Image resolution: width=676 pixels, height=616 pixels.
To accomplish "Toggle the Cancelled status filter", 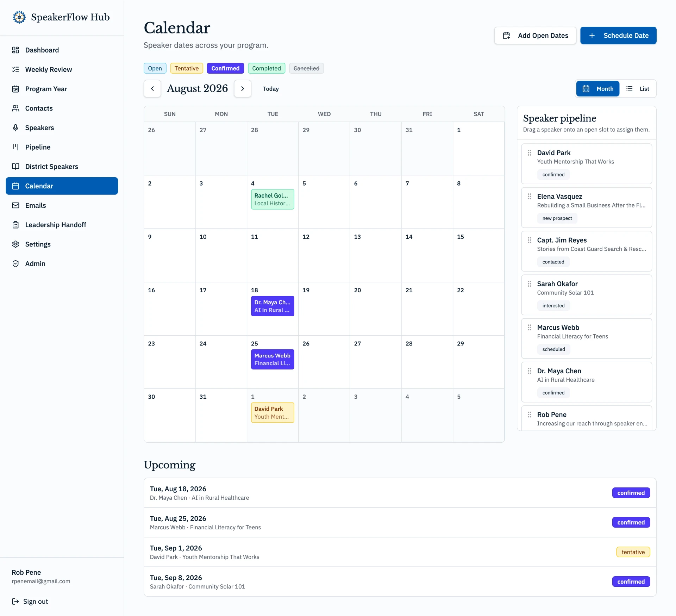I will 306,68.
